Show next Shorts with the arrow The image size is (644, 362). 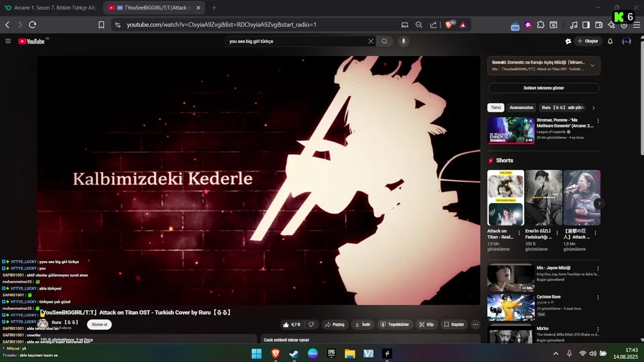click(599, 204)
